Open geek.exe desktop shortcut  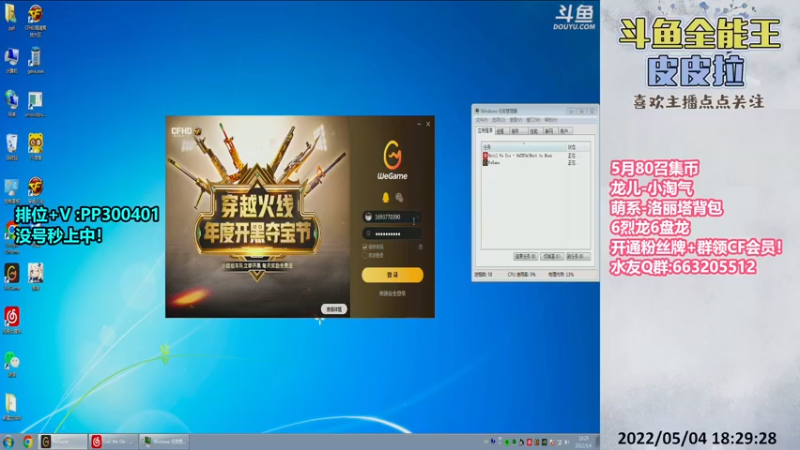35,61
